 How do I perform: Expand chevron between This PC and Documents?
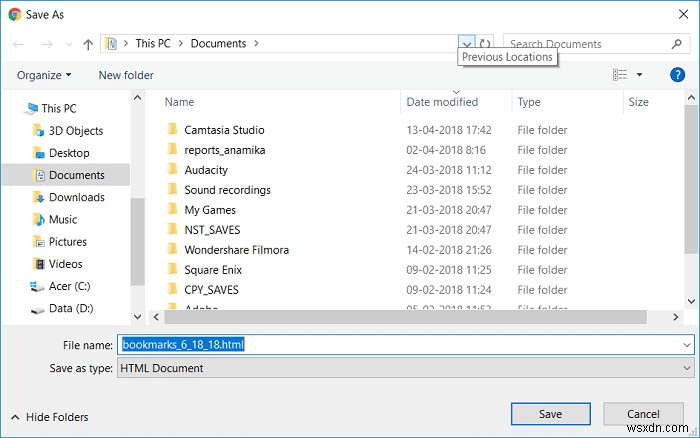coord(181,43)
